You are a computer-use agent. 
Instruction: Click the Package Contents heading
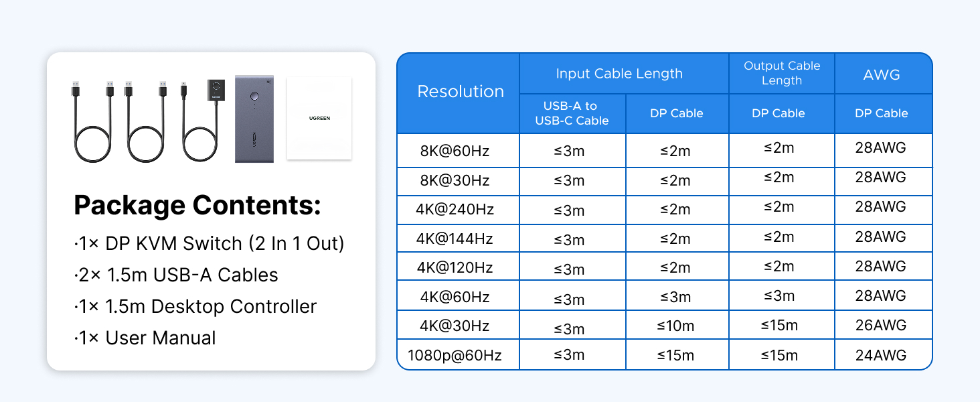pyautogui.click(x=197, y=206)
